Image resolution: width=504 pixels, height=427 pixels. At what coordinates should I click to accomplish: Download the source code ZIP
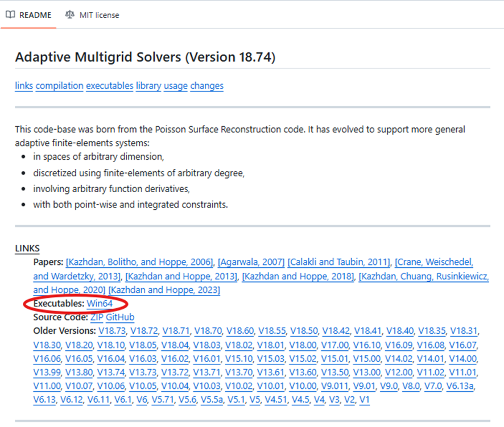(97, 317)
